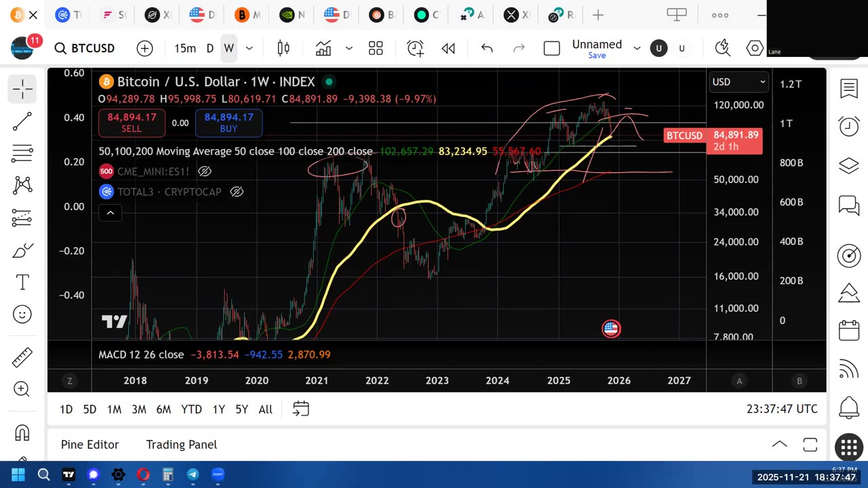Open the go to date calendar
Viewport: 868px width, 488px height.
click(300, 409)
